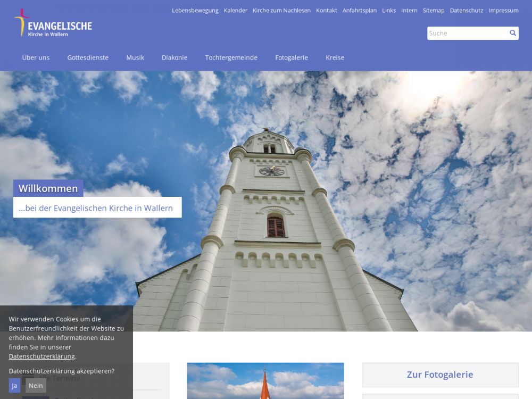Open the Kontakt page link
The height and width of the screenshot is (399, 532).
[x=326, y=11]
